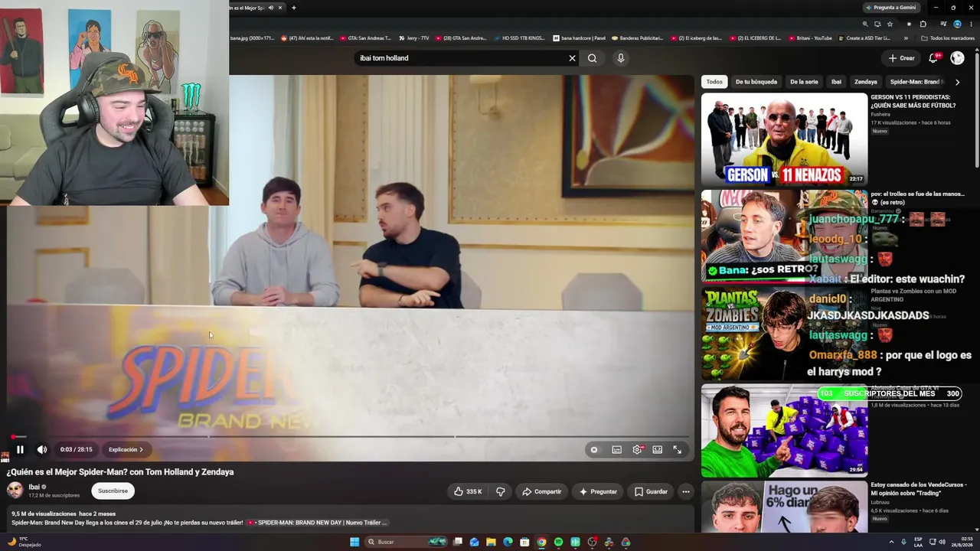Click the YouTube search magnifier button
Image resolution: width=980 pixels, height=551 pixels.
tap(592, 58)
